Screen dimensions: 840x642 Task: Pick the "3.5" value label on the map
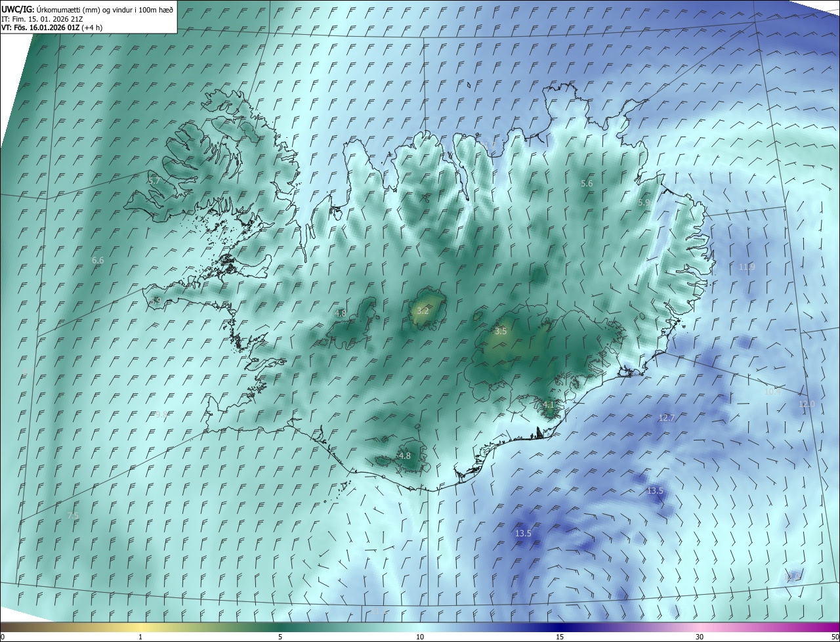pos(501,332)
